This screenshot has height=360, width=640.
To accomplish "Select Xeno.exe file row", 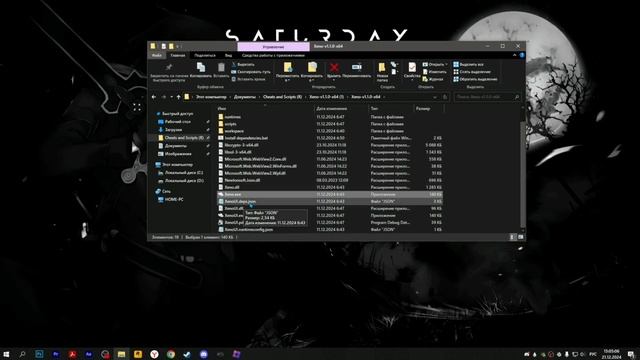I will tap(329, 194).
